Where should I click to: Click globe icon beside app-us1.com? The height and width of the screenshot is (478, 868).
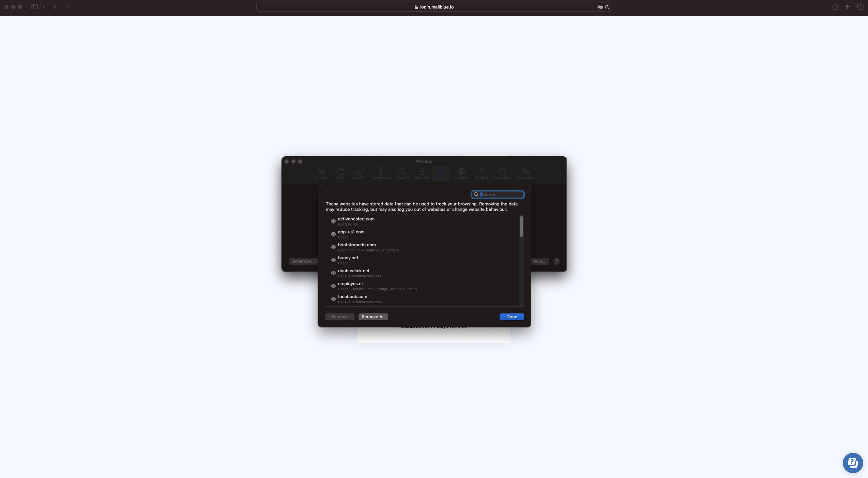(333, 234)
